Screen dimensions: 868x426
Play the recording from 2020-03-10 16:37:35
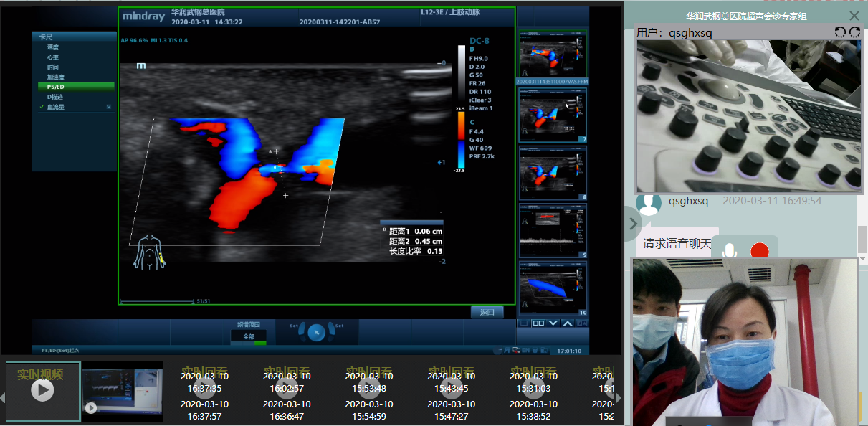[x=204, y=389]
